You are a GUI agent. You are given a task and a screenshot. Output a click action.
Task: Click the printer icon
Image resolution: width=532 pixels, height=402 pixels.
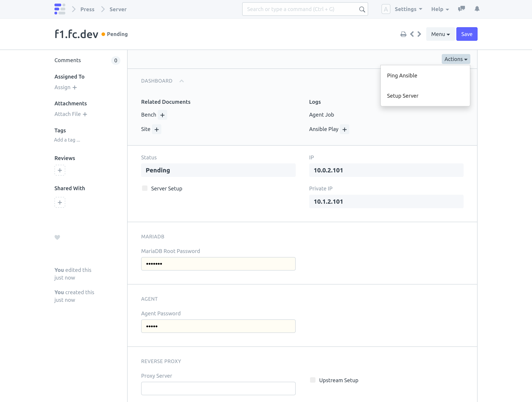403,34
